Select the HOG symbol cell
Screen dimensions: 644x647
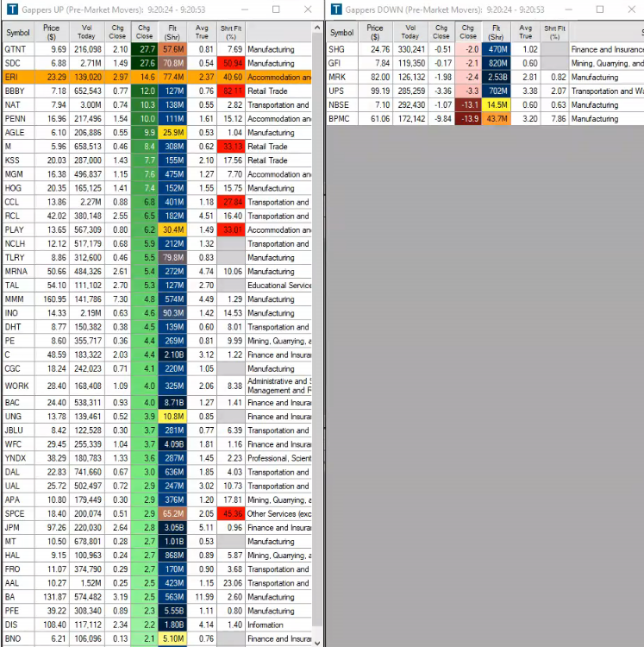(x=18, y=188)
